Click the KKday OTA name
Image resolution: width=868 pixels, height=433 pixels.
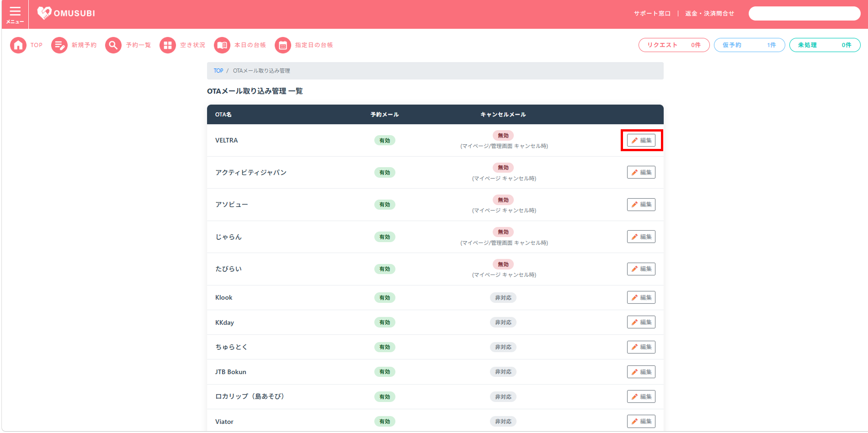coord(224,322)
